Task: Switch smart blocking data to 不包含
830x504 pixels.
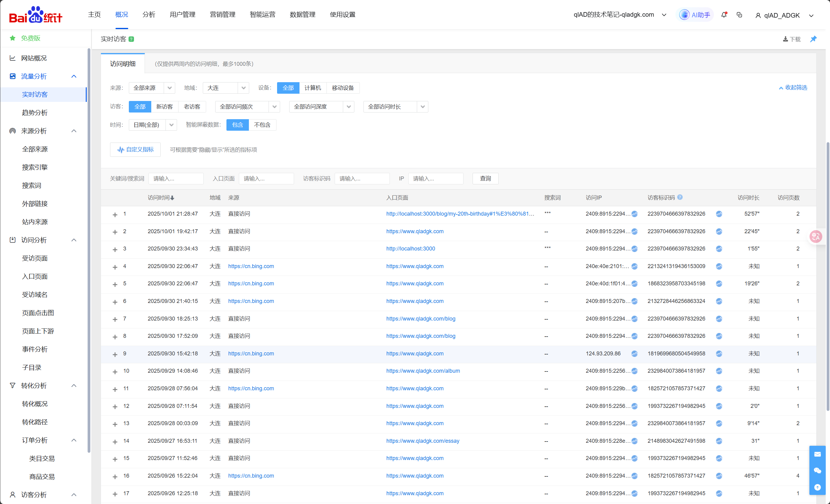Action: pos(262,125)
